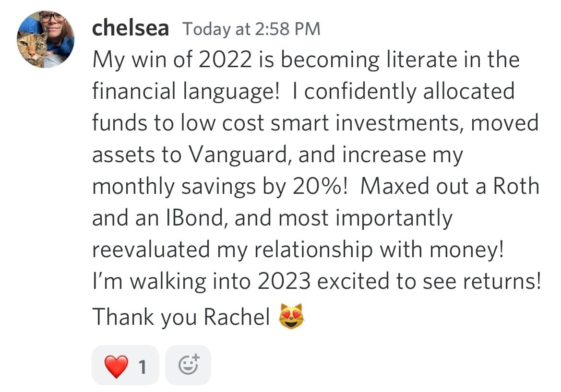Open the add reaction emoji picker
This screenshot has width=561, height=392.
[188, 365]
